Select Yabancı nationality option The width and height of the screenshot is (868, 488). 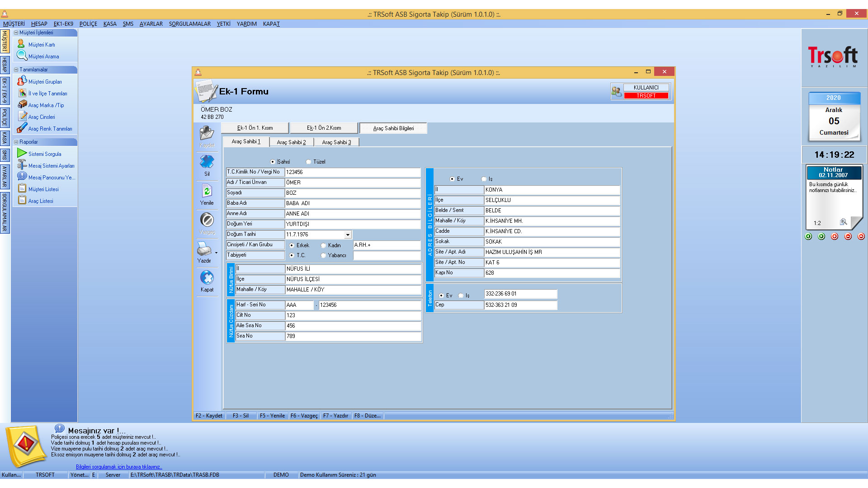click(x=324, y=255)
